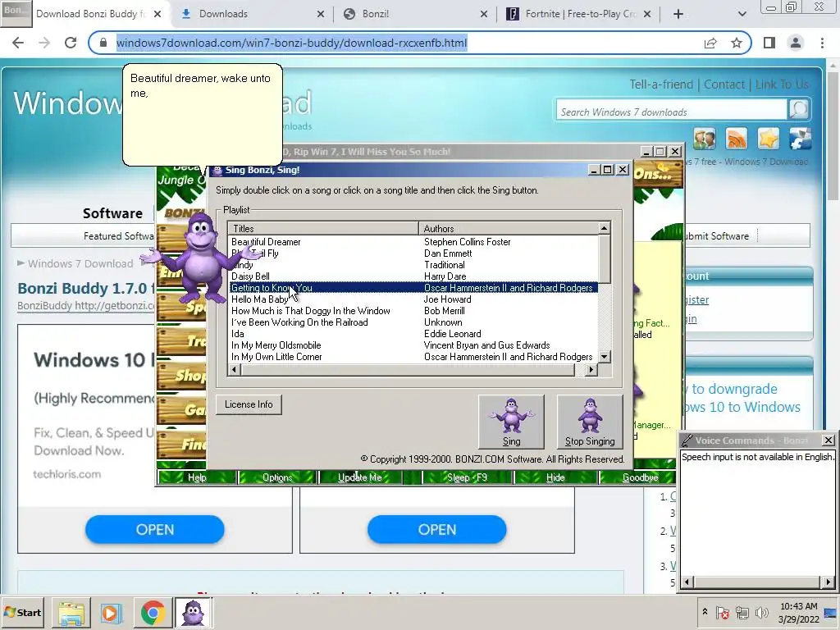The image size is (840, 630).
Task: Click Voice Commands scroll left arrow
Action: pos(687,582)
